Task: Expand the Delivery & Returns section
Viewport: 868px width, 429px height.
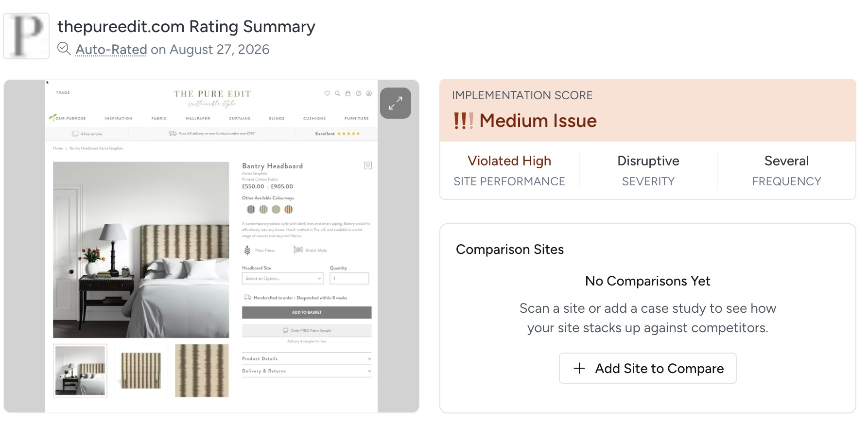Action: pos(307,371)
